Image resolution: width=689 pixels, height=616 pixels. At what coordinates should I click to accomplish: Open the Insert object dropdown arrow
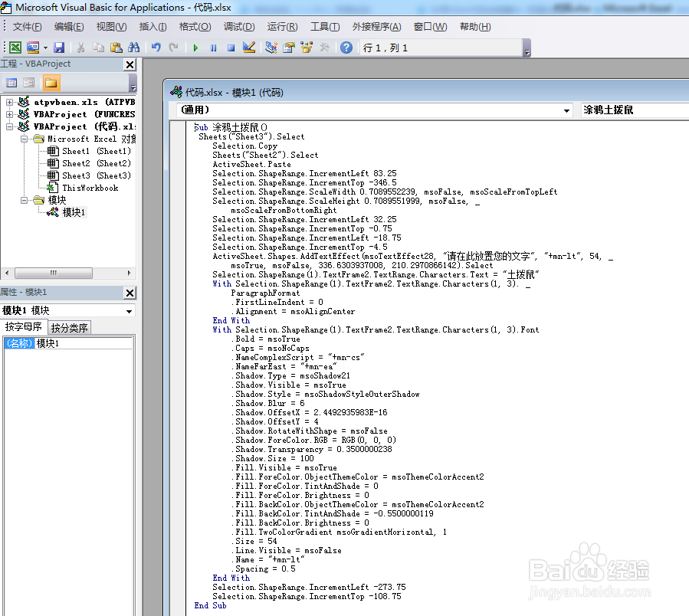tap(45, 48)
